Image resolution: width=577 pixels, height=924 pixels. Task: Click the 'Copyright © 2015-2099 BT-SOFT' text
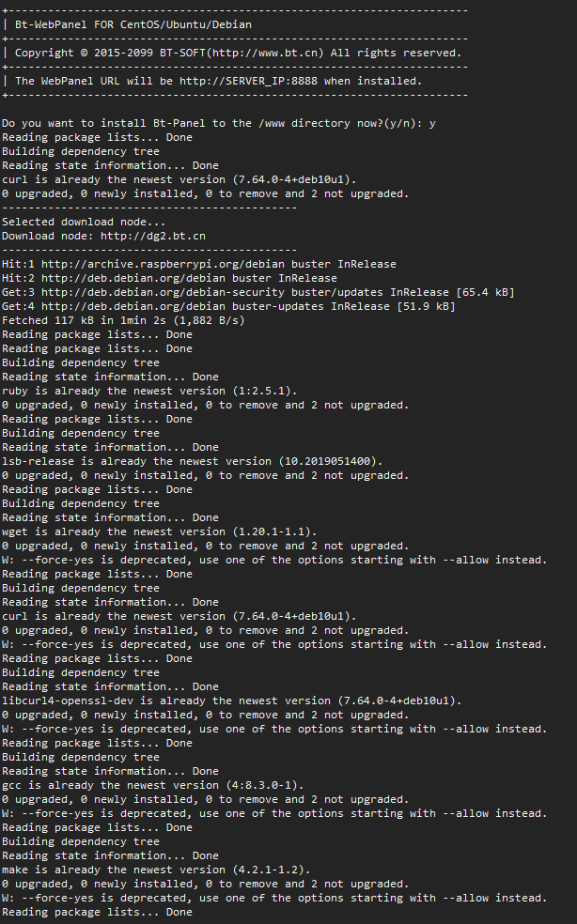[110, 53]
